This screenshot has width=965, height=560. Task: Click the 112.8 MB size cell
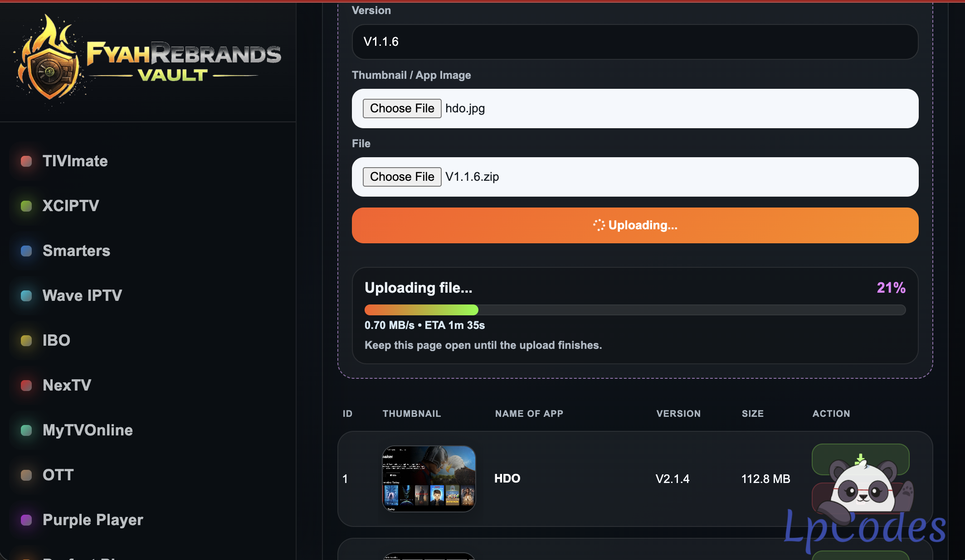coord(765,479)
